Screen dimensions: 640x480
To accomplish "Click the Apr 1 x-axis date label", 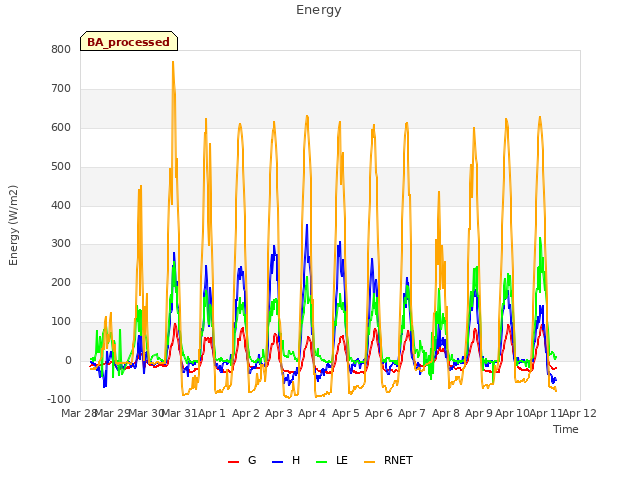I will click(x=212, y=413).
